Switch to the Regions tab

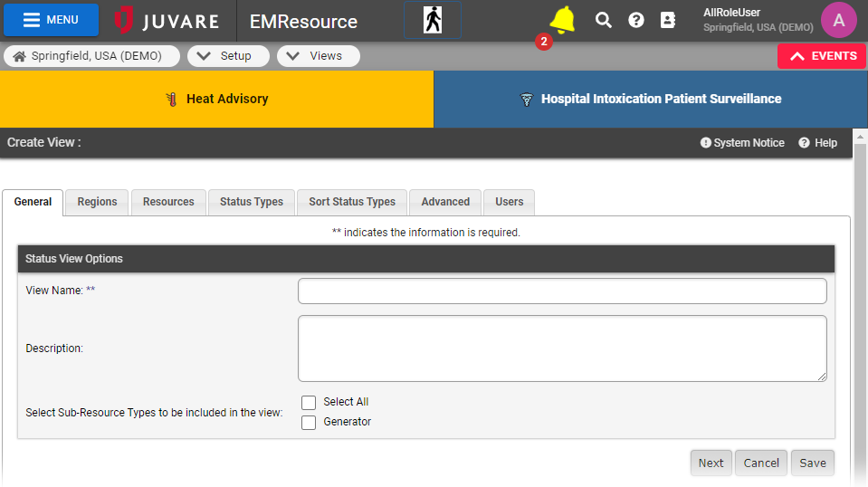[97, 202]
